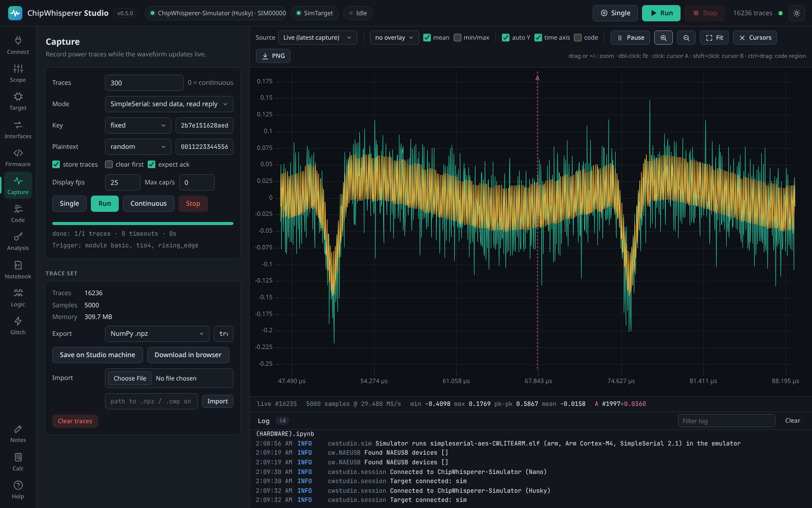Open the Analysis key icon
This screenshot has width=812, height=508.
[18, 241]
